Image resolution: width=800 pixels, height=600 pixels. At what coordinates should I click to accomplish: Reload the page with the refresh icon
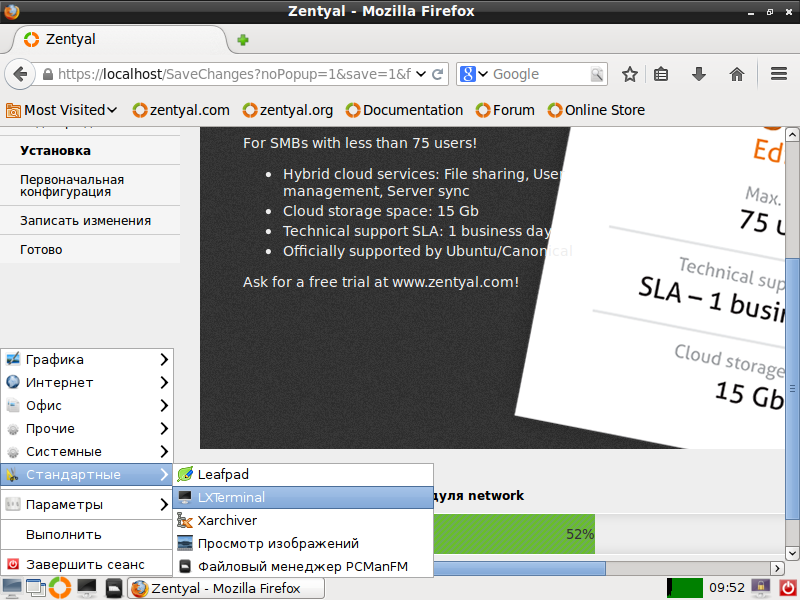[x=437, y=74]
